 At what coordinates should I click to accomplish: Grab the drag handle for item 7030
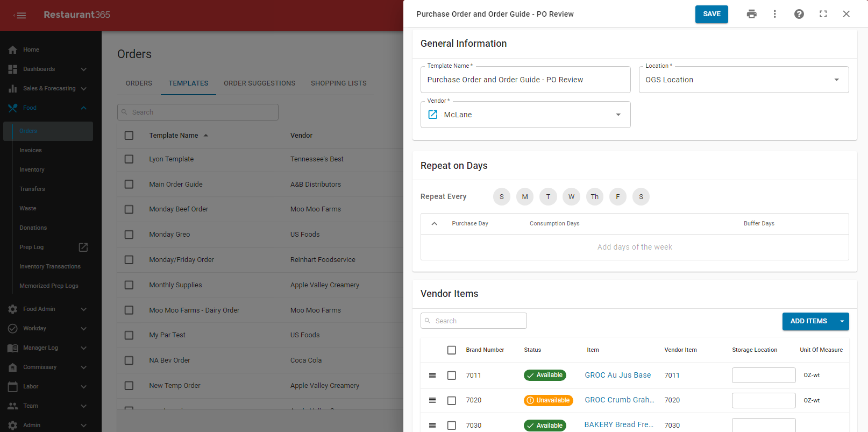(432, 426)
